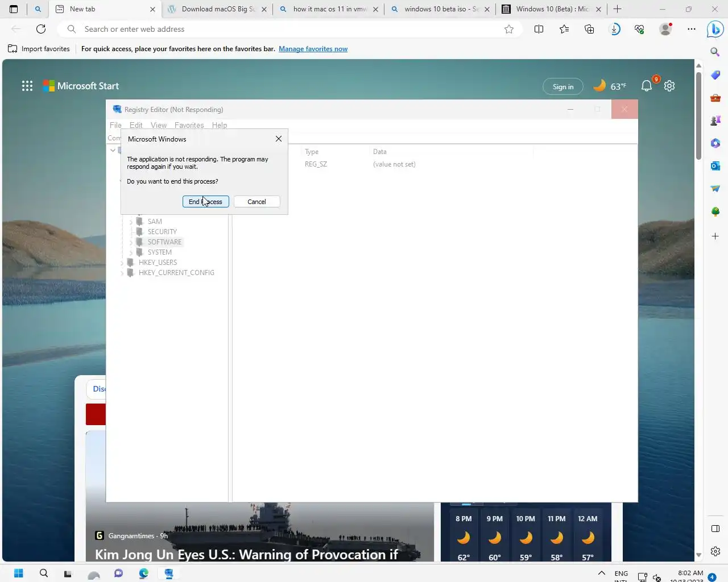Expand the HKEY_USERS hive
Screen dimensions: 728x582
click(122, 263)
